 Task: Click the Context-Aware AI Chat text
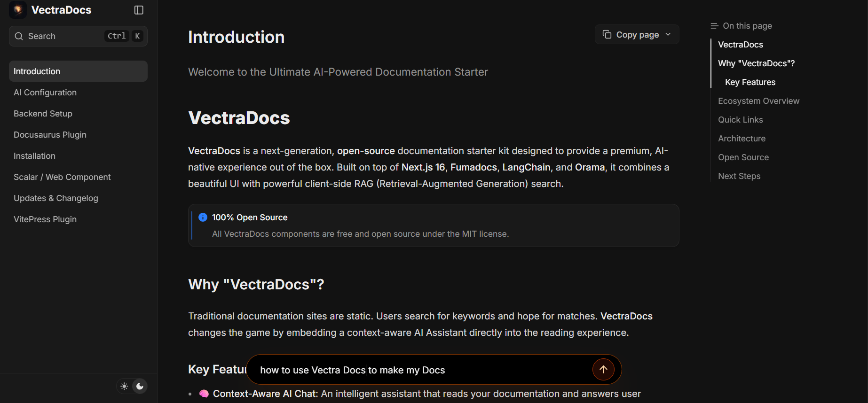[265, 394]
